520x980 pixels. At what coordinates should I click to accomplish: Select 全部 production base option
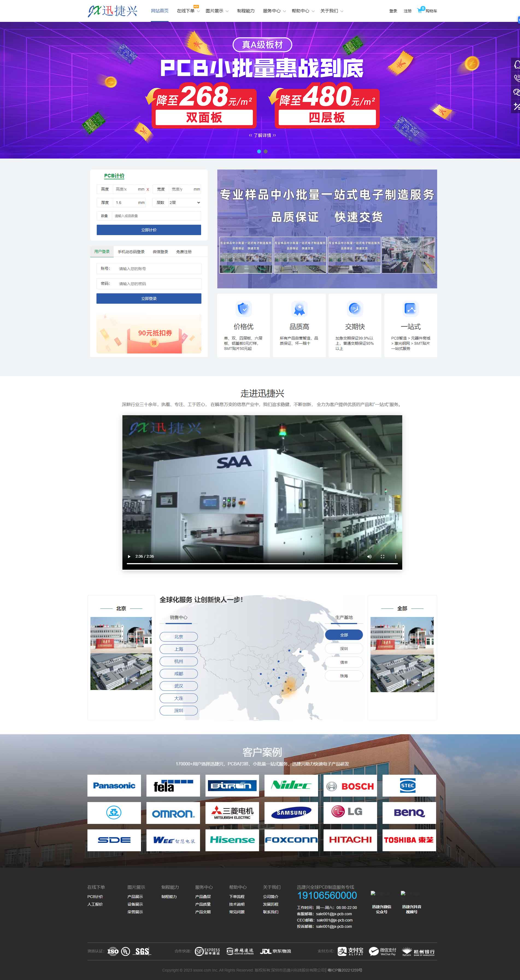click(343, 635)
